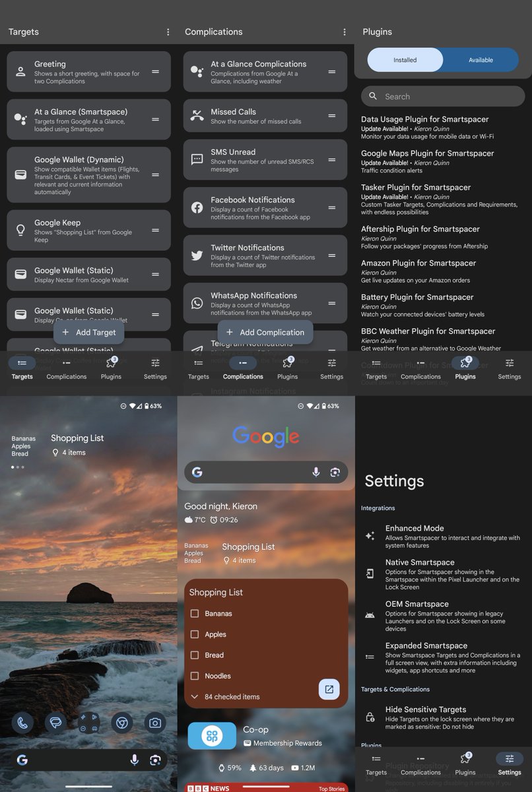Image resolution: width=532 pixels, height=792 pixels.
Task: Tap the Lens icon in the home screen search bar
Action: (155, 760)
